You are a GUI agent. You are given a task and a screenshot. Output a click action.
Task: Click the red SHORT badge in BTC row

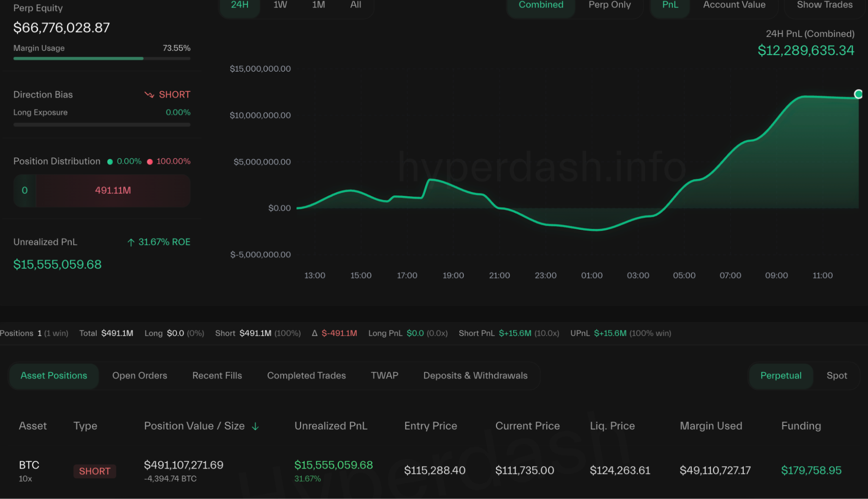[x=94, y=471]
